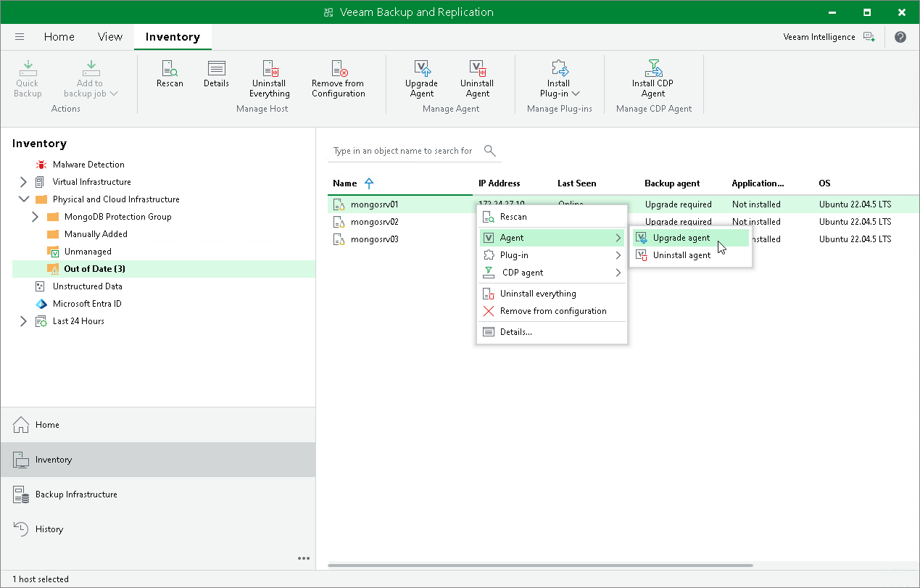The height and width of the screenshot is (588, 920).
Task: Expand the Virtual Infrastructure node
Action: click(23, 182)
